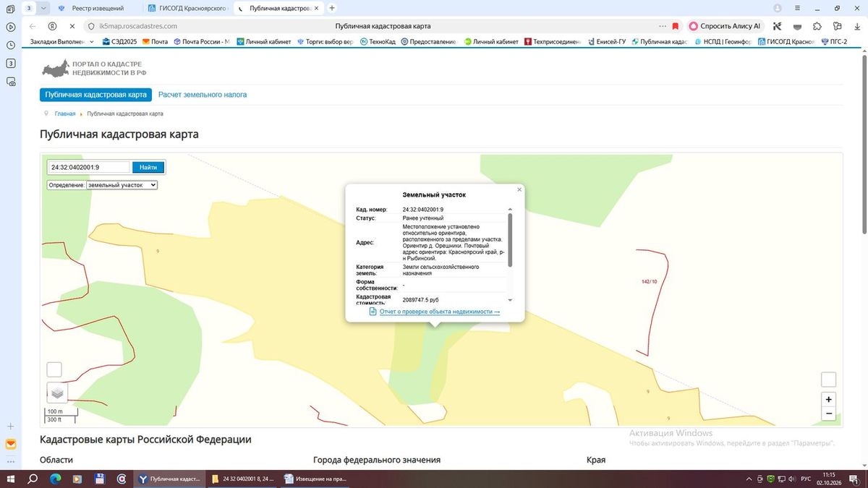
Task: Open the browser main menu
Action: (798, 8)
